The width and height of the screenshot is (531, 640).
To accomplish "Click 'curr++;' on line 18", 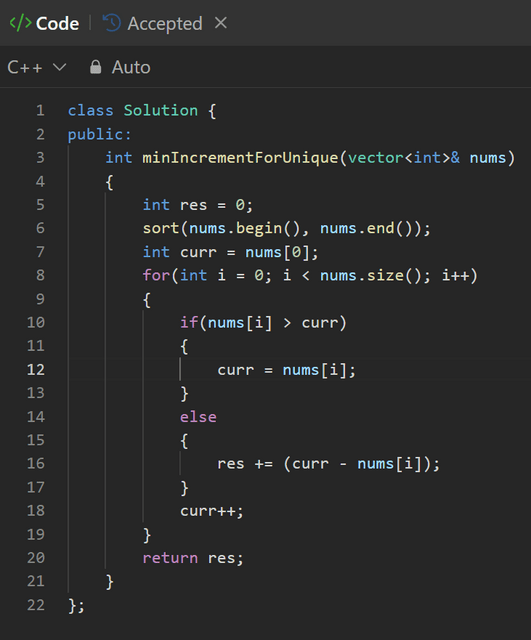I will [212, 511].
